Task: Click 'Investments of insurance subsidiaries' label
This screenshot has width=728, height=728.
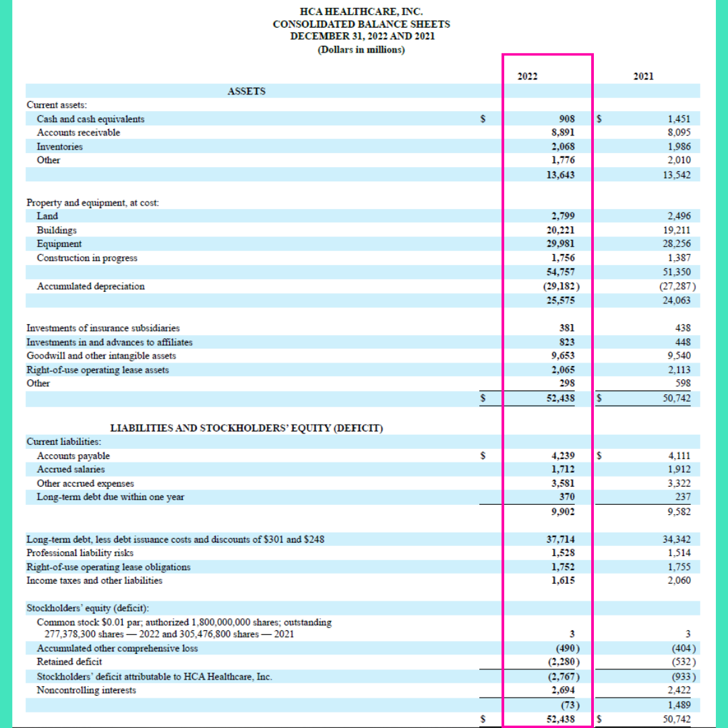Action: click(103, 328)
